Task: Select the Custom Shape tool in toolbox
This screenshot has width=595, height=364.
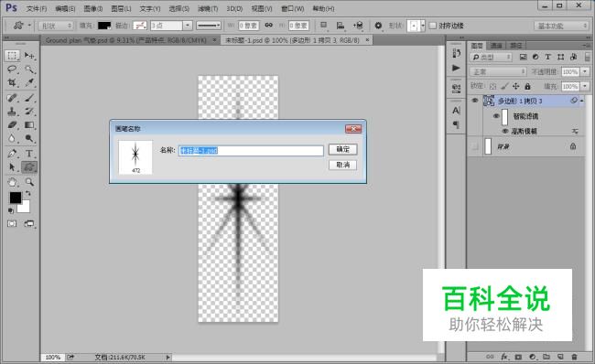Action: [x=29, y=166]
